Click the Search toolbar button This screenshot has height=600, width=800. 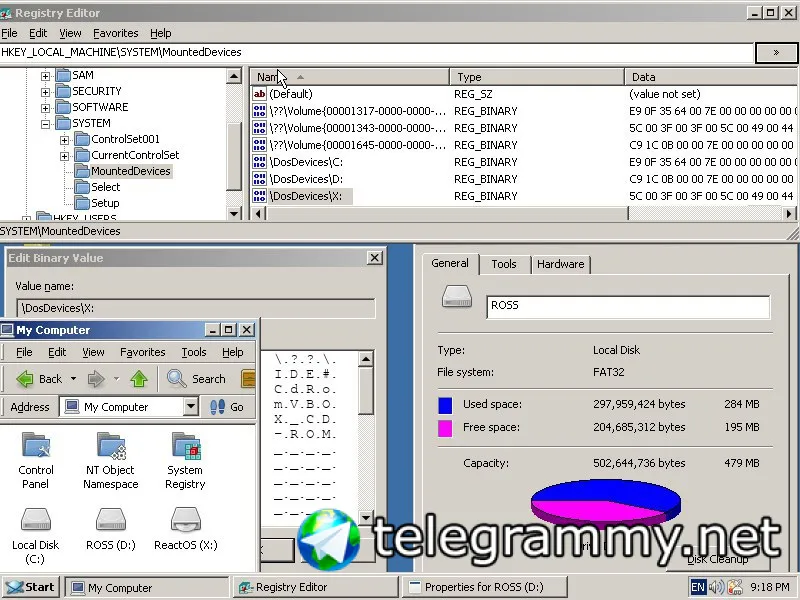(196, 379)
